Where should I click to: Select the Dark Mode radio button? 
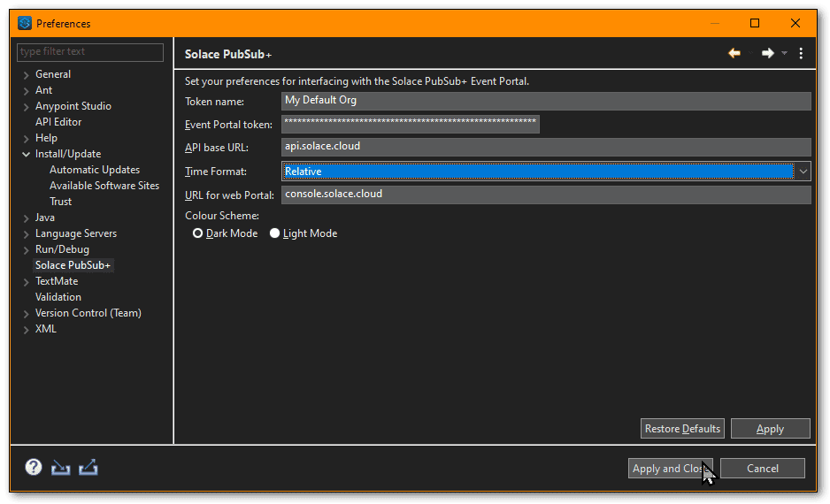(x=197, y=233)
